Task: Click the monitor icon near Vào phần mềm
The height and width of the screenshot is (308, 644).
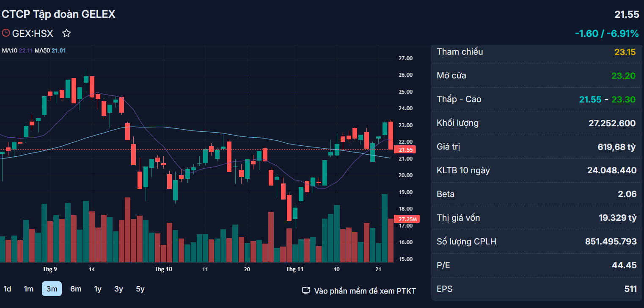Action: click(306, 291)
